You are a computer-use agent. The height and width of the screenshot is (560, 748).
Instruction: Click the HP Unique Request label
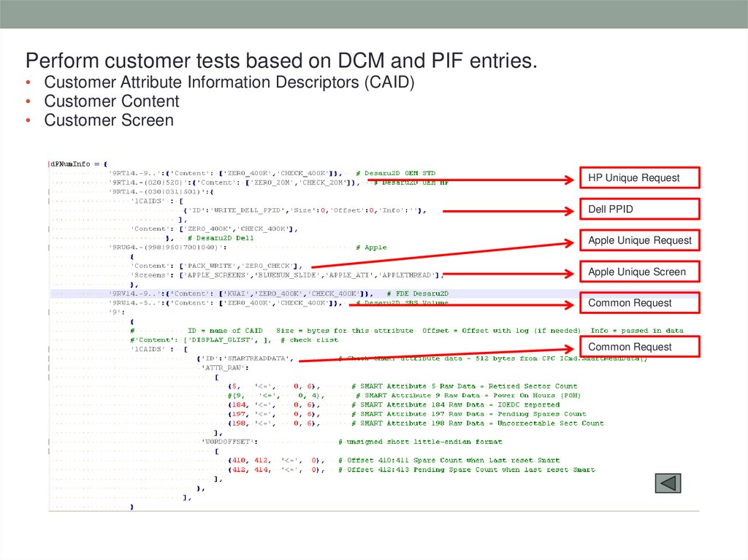(640, 178)
